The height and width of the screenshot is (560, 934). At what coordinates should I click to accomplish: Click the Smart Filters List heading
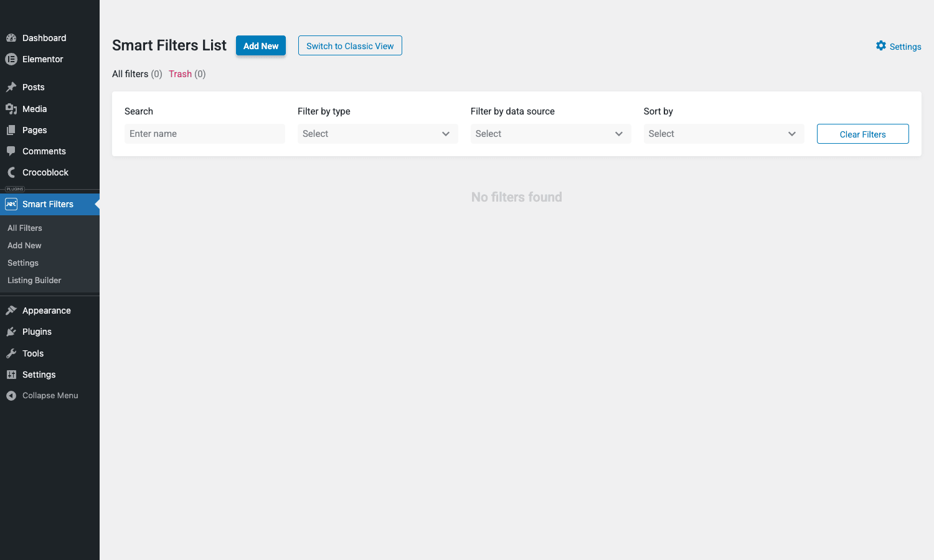coord(169,45)
